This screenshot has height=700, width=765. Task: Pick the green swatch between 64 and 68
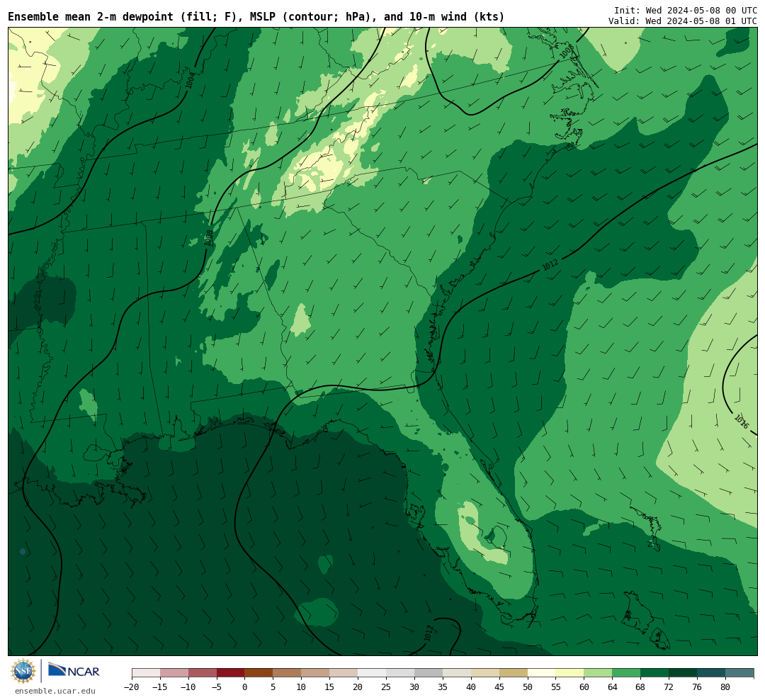pyautogui.click(x=626, y=673)
